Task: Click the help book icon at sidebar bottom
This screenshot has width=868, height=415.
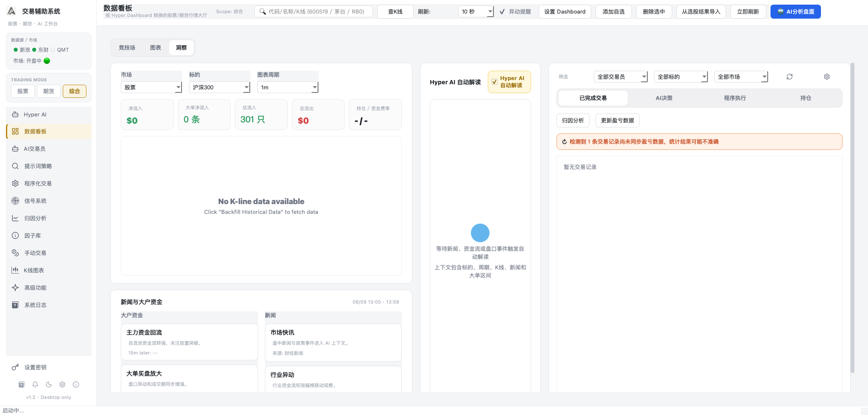Action: (x=22, y=385)
